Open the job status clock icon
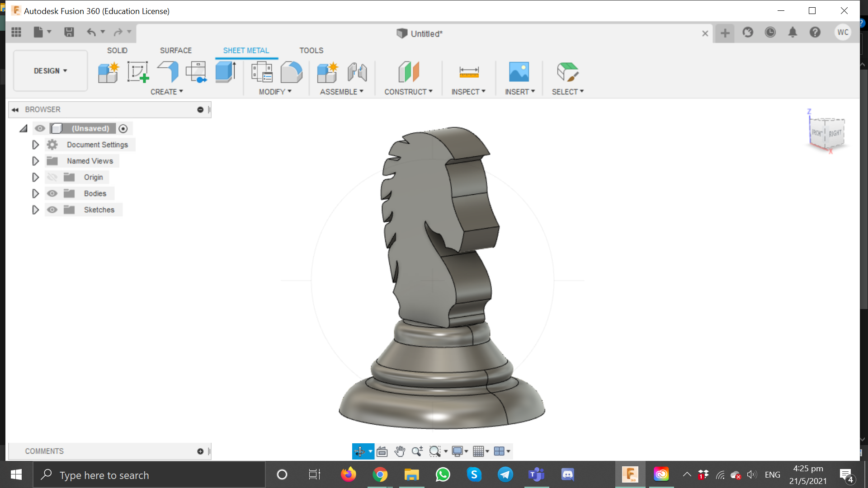 (770, 33)
